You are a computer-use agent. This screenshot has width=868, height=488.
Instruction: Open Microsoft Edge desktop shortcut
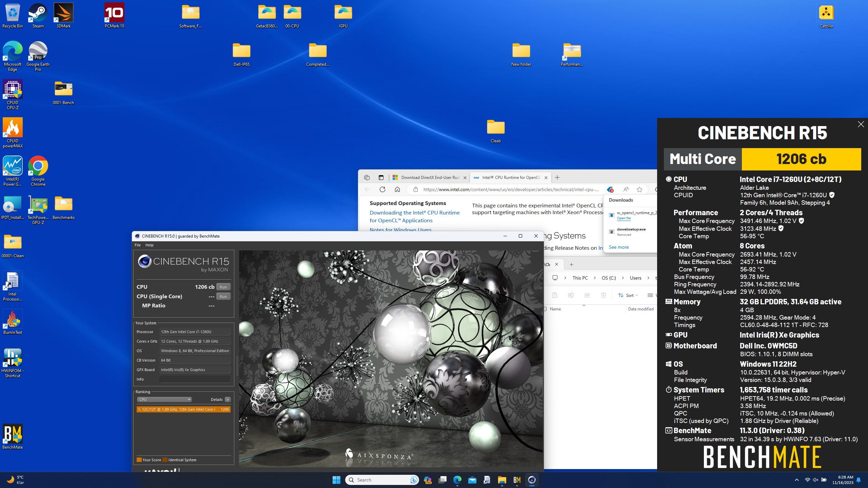[13, 56]
